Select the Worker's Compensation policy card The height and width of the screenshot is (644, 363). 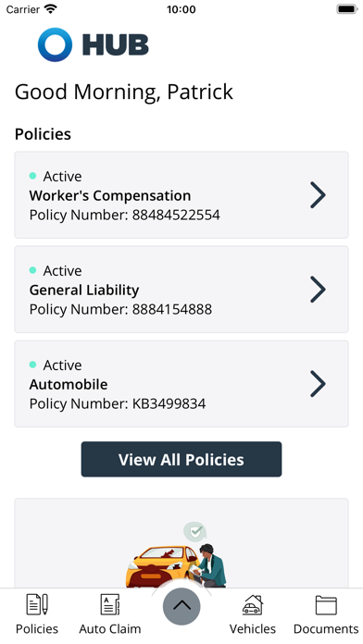[x=181, y=195]
